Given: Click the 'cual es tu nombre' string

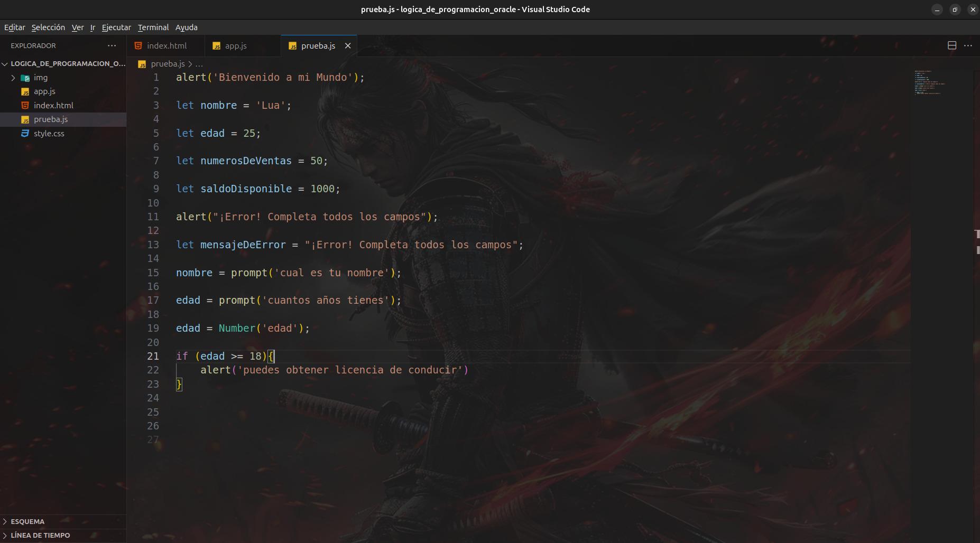Looking at the screenshot, I should click(x=331, y=273).
